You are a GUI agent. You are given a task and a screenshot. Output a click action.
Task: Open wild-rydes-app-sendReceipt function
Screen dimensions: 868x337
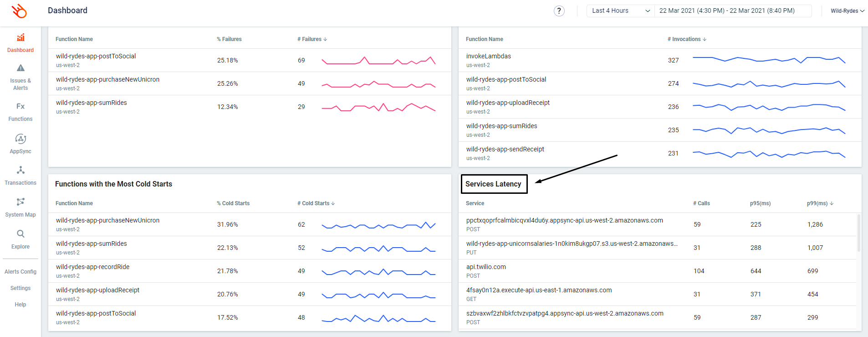tap(505, 149)
